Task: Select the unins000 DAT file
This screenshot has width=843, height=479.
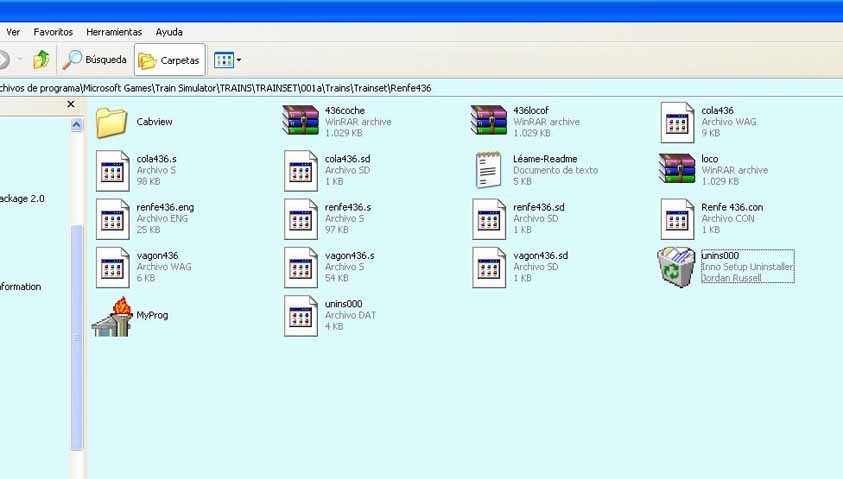Action: point(300,316)
